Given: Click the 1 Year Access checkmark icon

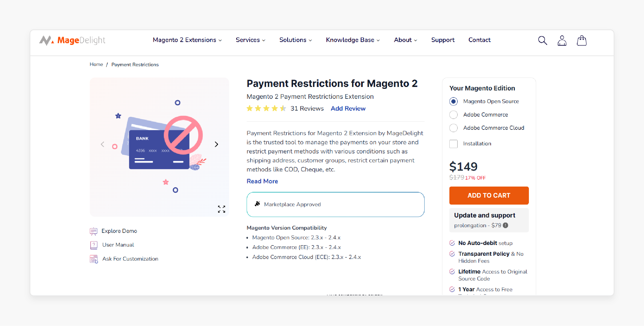Looking at the screenshot, I should click(452, 289).
